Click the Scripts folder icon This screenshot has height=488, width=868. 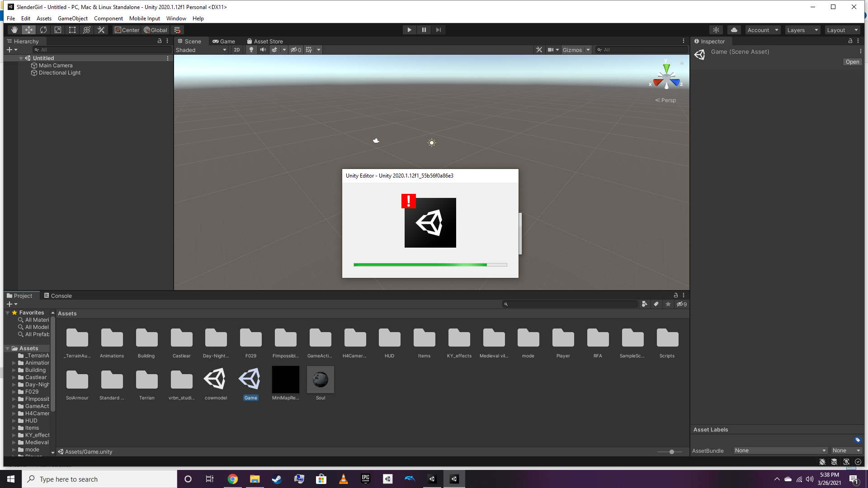coord(667,338)
